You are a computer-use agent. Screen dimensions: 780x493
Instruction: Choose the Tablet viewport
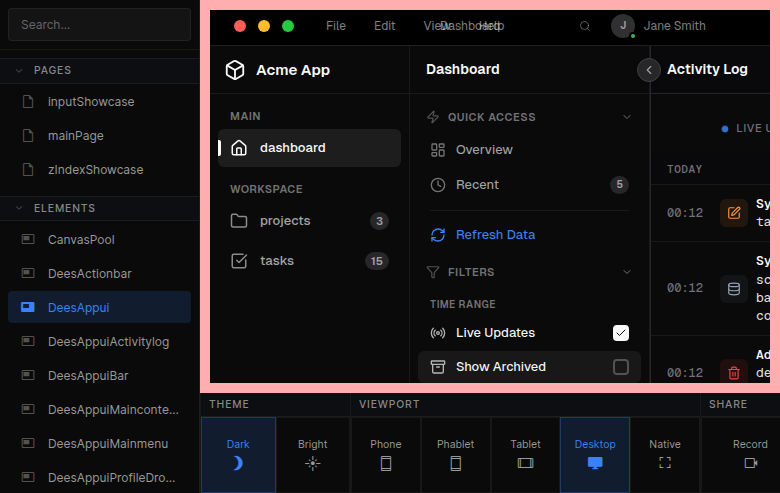tap(525, 462)
